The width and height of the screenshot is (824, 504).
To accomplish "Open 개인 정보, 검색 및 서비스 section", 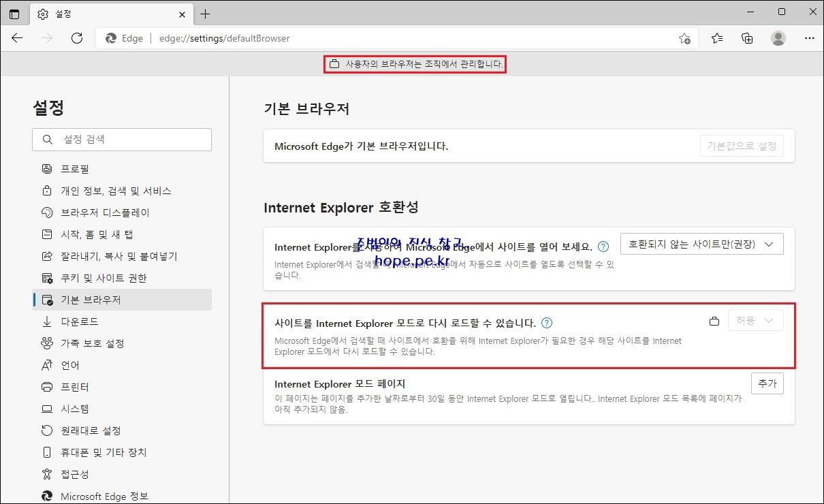I will pos(122,191).
